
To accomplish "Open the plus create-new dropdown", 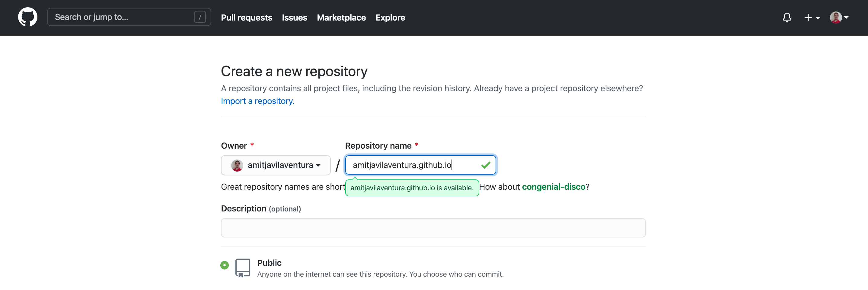I will (x=812, y=18).
